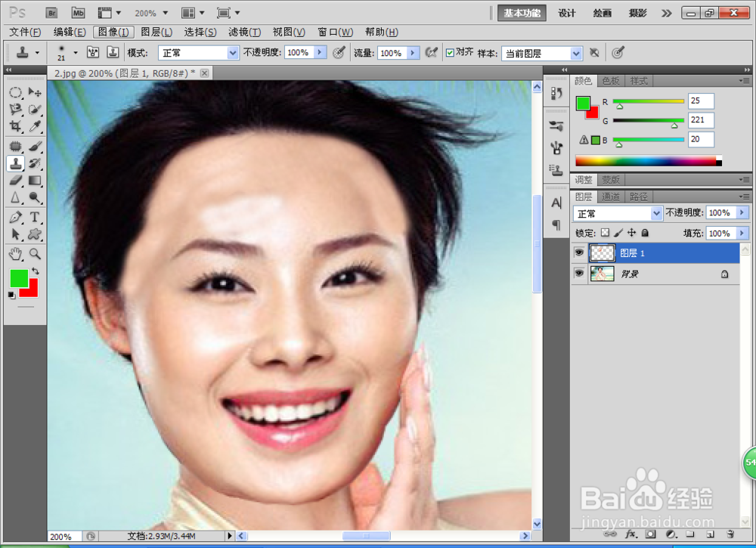Toggle ignore adjustment layers when cloning

click(x=594, y=53)
